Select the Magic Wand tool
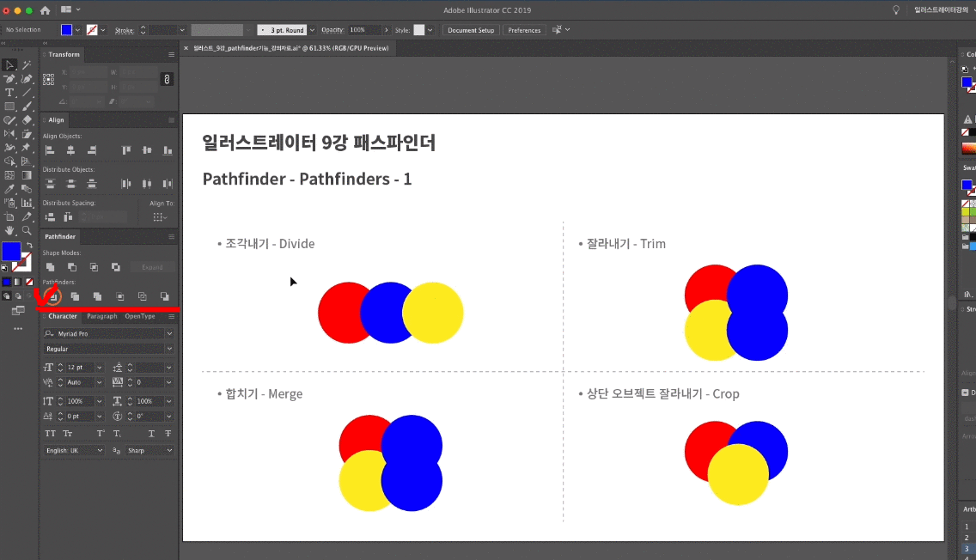The width and height of the screenshot is (976, 560). pyautogui.click(x=27, y=64)
